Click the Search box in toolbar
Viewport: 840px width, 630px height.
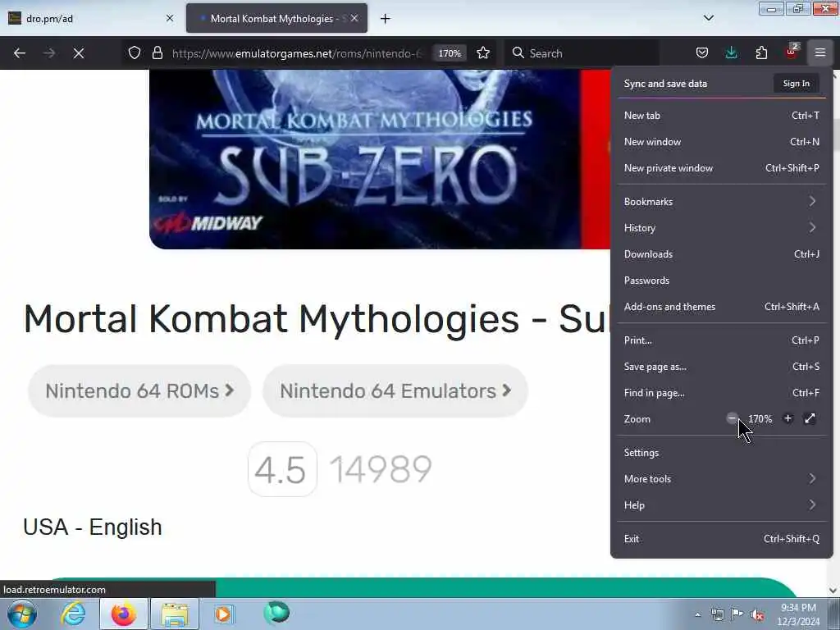582,53
